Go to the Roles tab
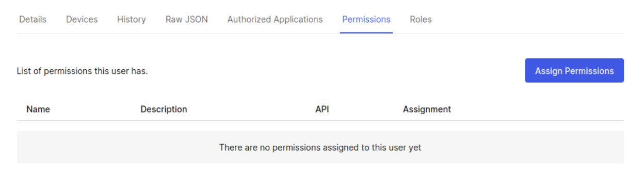 421,20
